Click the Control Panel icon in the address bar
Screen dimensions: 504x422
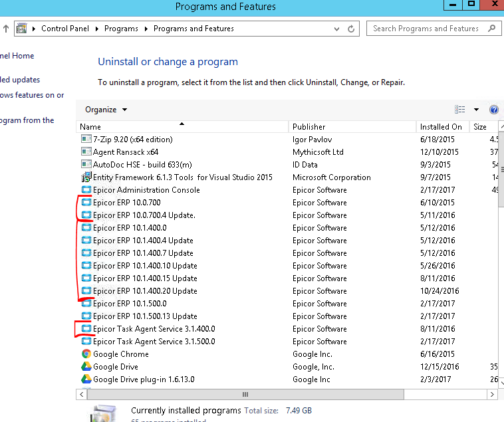[x=21, y=29]
